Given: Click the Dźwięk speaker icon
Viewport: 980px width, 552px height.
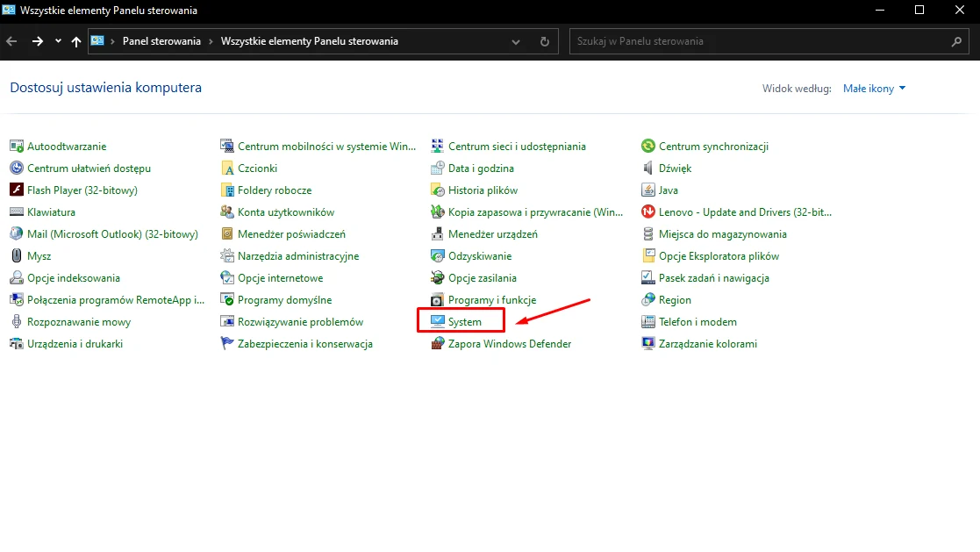Looking at the screenshot, I should [648, 168].
